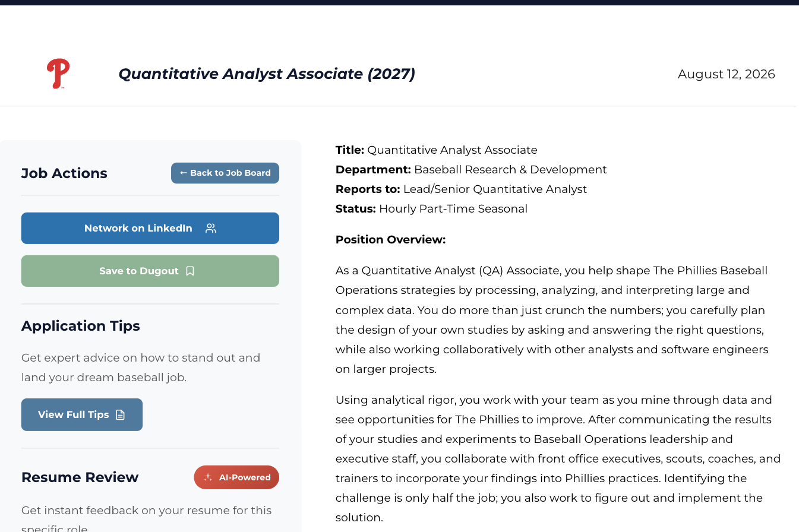
Task: Click the people icon on Network on LinkedIn
Action: point(211,228)
